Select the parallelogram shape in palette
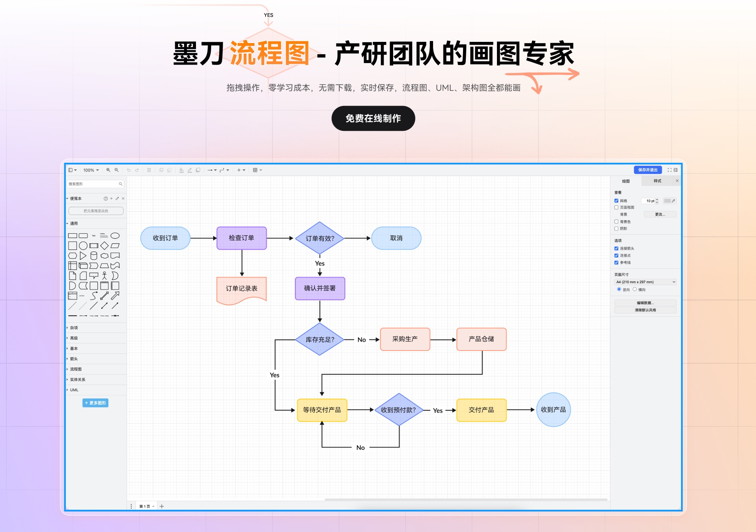This screenshot has width=756, height=532. pyautogui.click(x=115, y=246)
